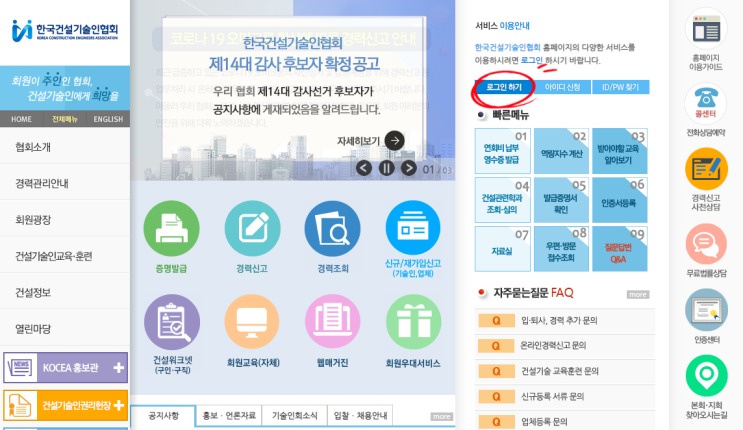Click the 한국건설기술인협회 logo

[x=65, y=31]
